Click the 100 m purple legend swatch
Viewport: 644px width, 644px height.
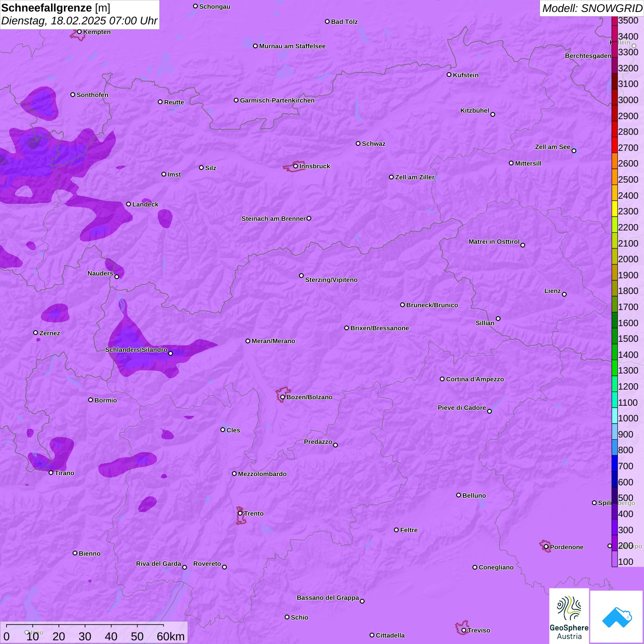point(615,558)
